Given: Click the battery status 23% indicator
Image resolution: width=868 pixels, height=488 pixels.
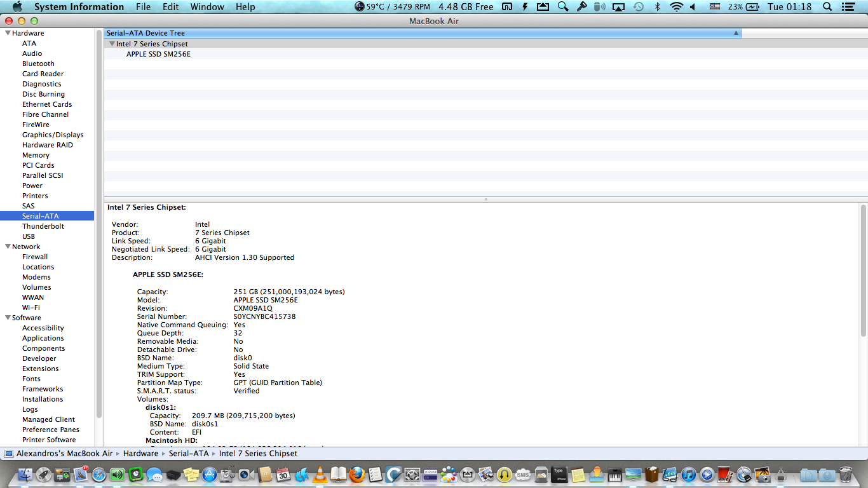Looking at the screenshot, I should click(x=743, y=7).
